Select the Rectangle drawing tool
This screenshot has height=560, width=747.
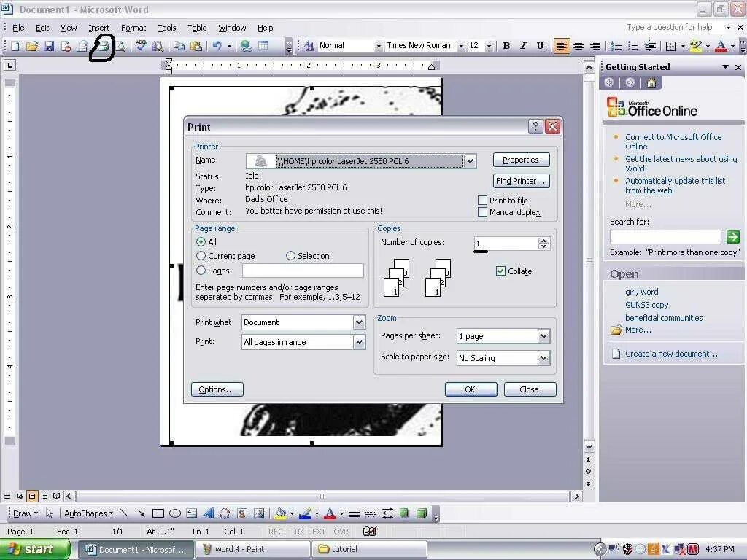[x=158, y=513]
